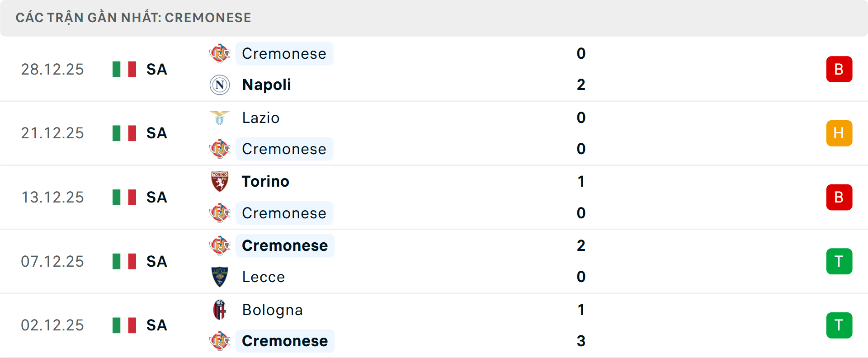Click Italy flag on the 21.12.25 row
The height and width of the screenshot is (358, 868).
(x=124, y=133)
